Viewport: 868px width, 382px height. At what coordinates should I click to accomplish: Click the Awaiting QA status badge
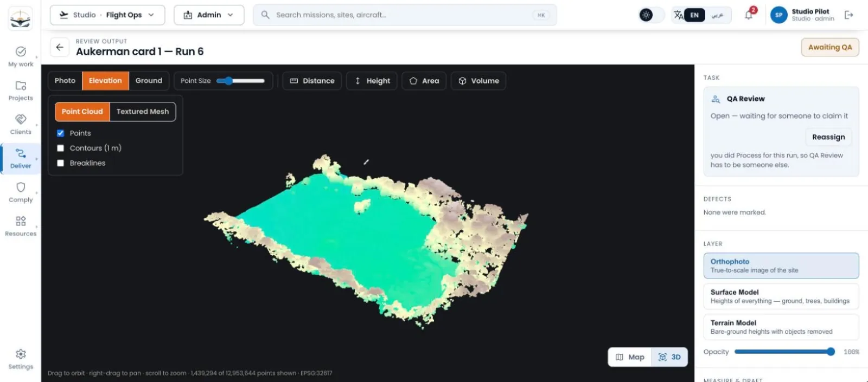pos(830,47)
